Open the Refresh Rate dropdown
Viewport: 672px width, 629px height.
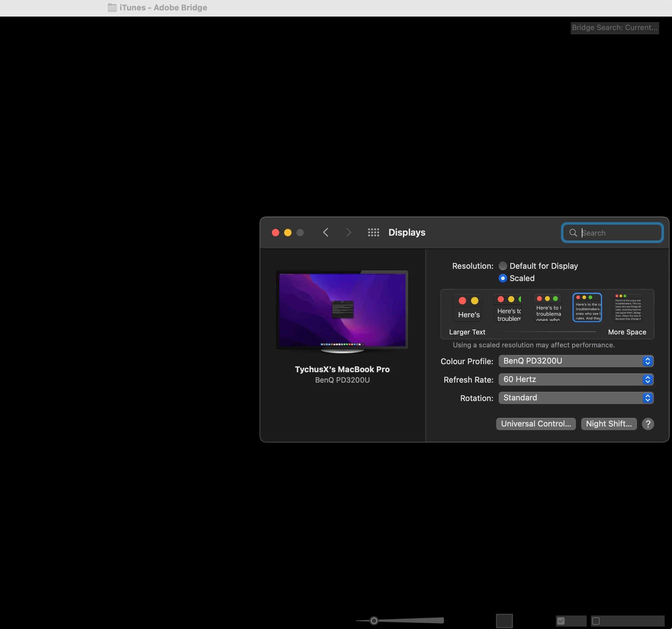(576, 380)
